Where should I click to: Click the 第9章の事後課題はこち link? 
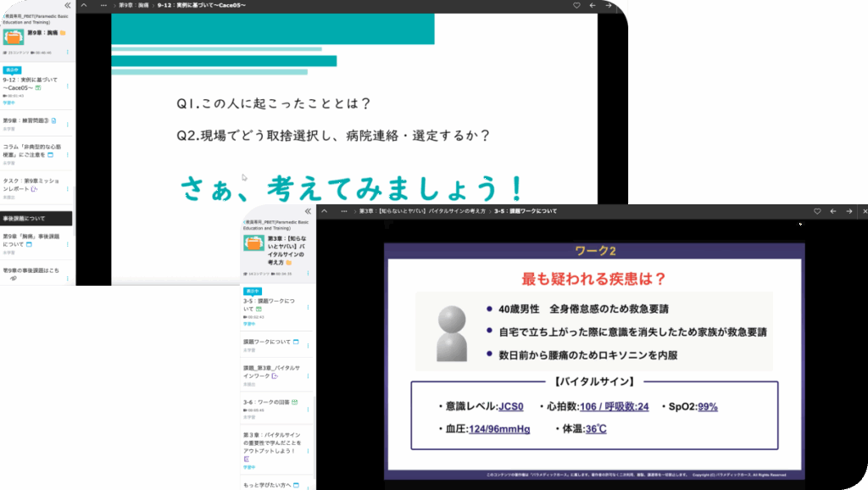point(30,270)
